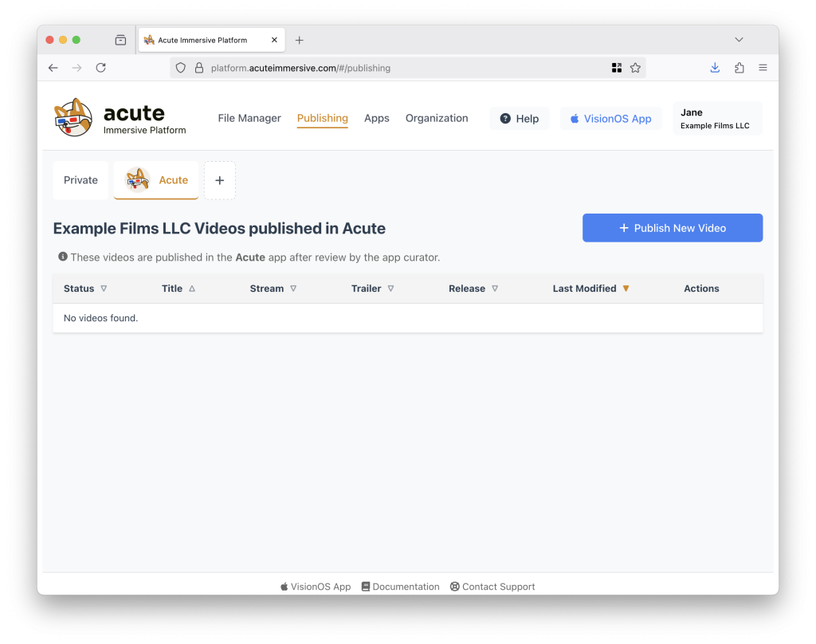Click the 'No videos found.' row

tap(408, 318)
